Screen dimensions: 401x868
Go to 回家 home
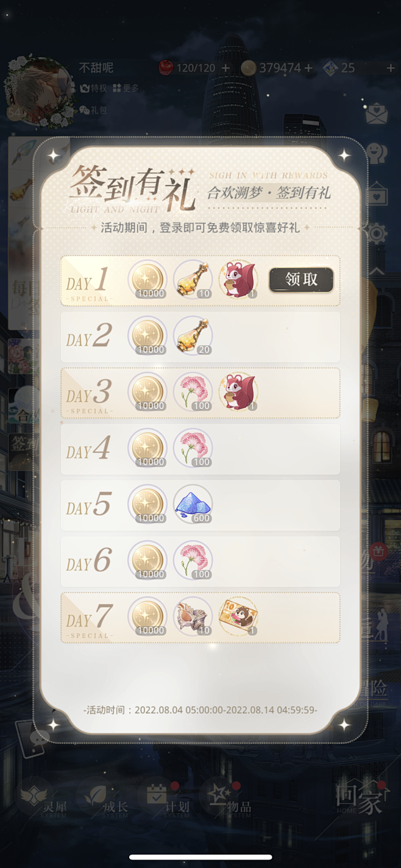pyautogui.click(x=360, y=799)
